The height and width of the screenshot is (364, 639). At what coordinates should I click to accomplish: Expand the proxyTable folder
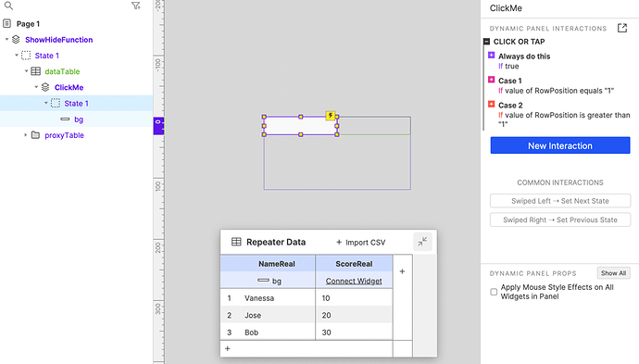26,134
